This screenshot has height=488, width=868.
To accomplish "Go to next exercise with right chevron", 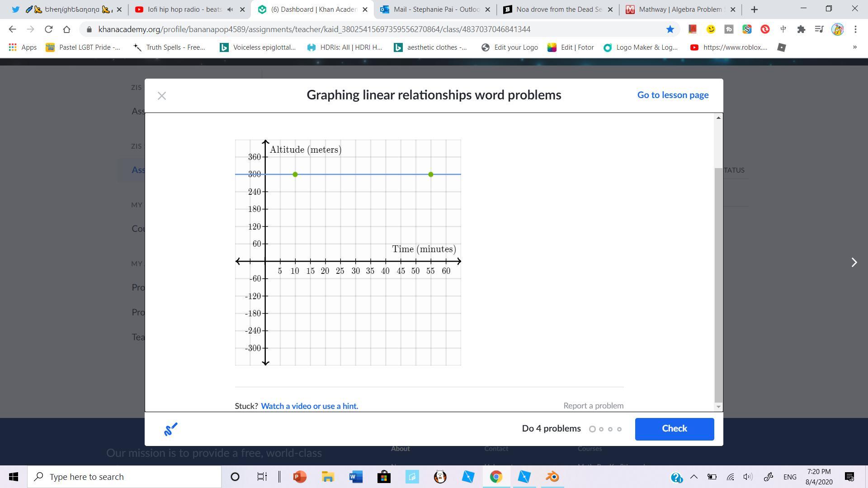I will tap(854, 263).
